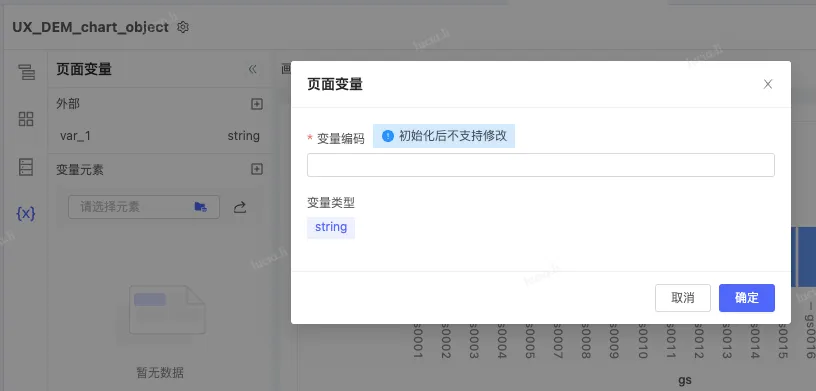The image size is (816, 391).
Task: Collapse the 页面变量 side panel
Action: point(252,69)
